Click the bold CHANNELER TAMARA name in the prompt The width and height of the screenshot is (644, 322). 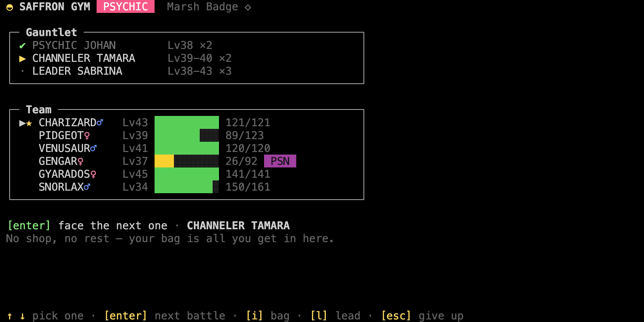coord(238,226)
